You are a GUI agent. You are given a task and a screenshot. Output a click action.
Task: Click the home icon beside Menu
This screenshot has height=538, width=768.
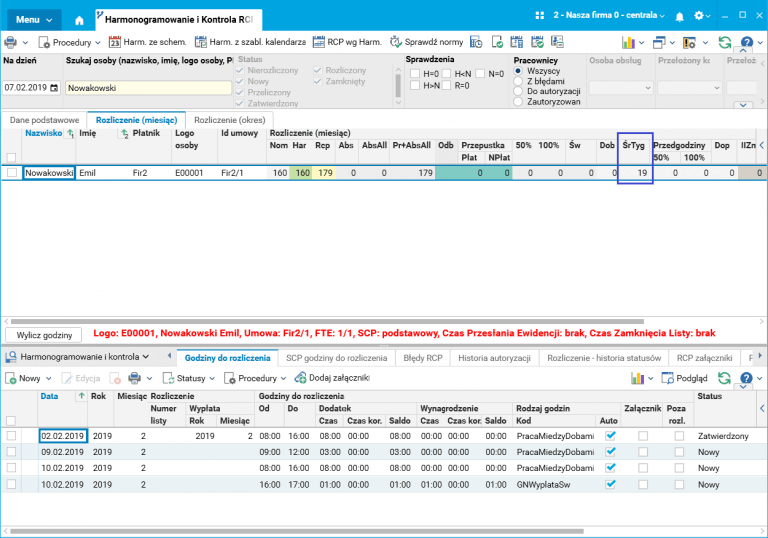(80, 19)
